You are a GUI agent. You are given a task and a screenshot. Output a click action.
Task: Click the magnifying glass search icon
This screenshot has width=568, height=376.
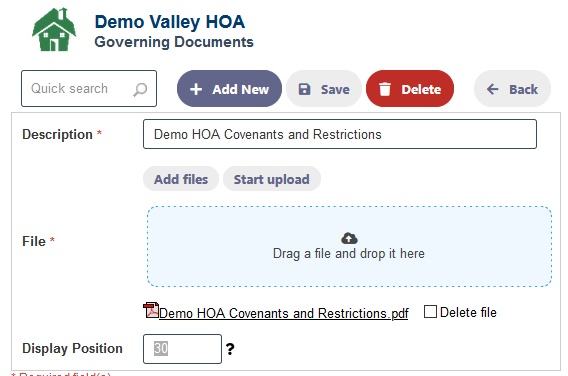click(x=140, y=89)
